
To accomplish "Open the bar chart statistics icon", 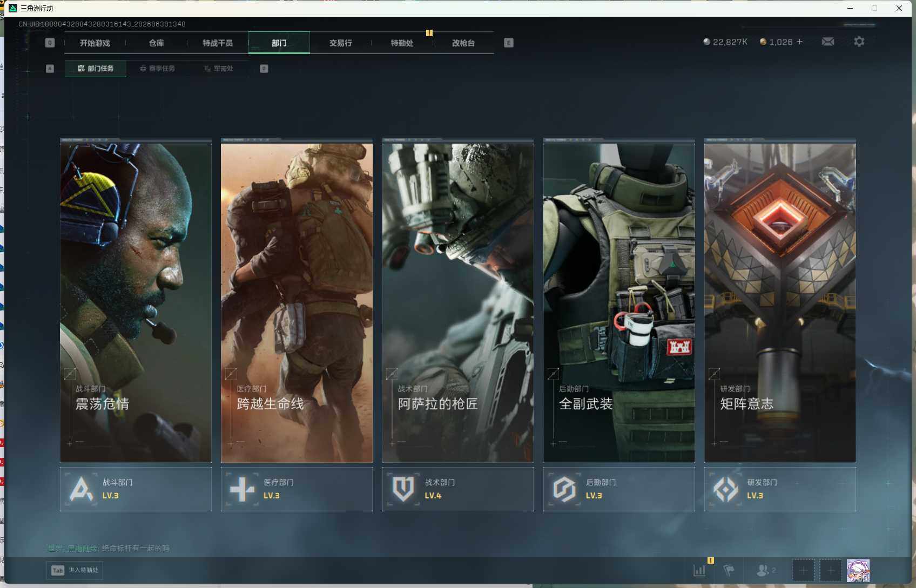I will click(699, 570).
